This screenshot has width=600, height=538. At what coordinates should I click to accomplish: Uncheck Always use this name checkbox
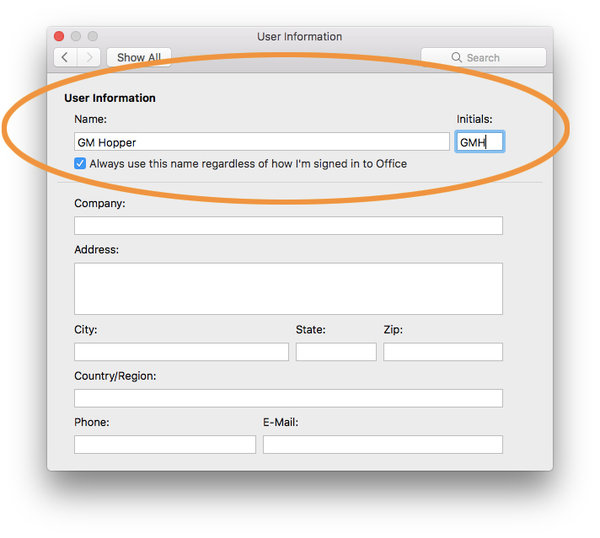[x=80, y=164]
